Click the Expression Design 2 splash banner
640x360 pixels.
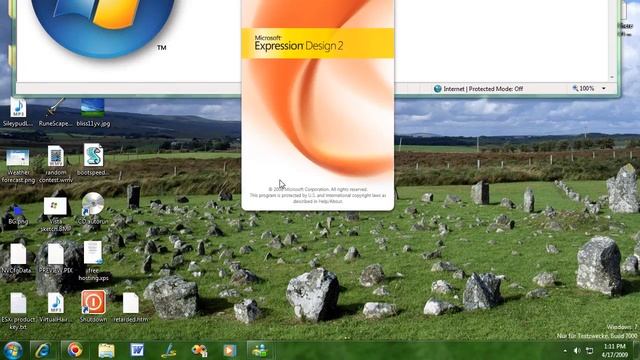click(318, 43)
